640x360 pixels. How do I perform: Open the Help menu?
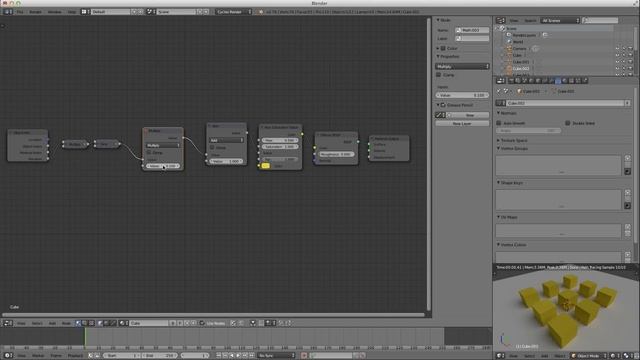click(x=72, y=12)
